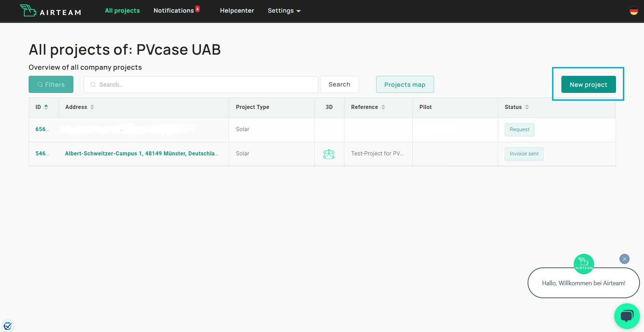Dismiss the Airteam welcome chat popup
644x332 pixels.
pos(624,259)
